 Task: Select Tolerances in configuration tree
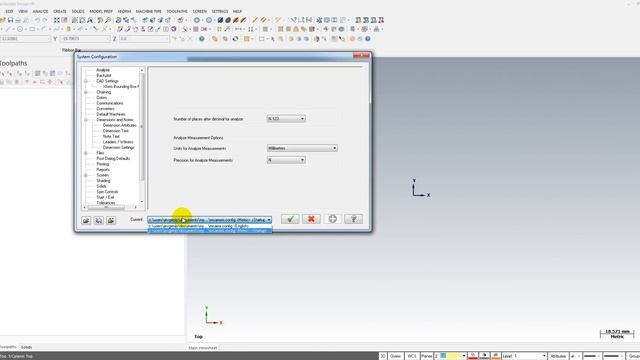(x=106, y=202)
